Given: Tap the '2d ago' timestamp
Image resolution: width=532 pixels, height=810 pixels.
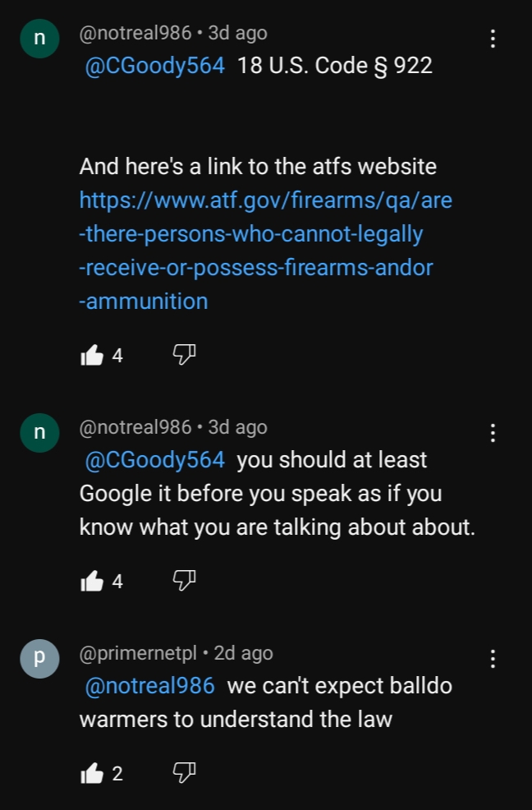Looking at the screenshot, I should pyautogui.click(x=243, y=653).
